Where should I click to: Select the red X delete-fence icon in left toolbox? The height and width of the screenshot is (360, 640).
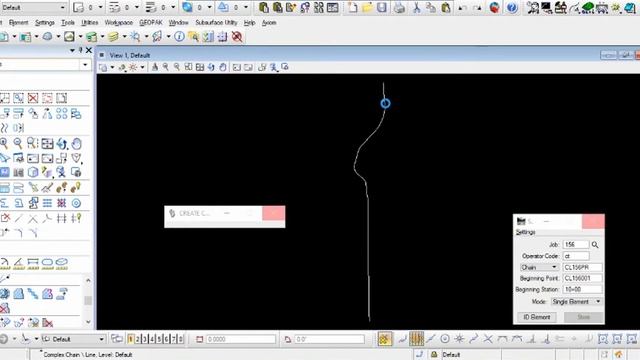coord(33,98)
